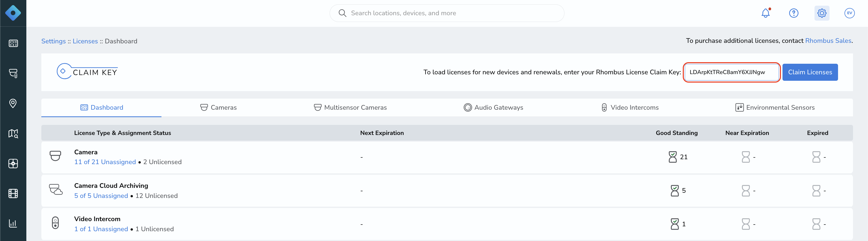Click Camera near expiration hourglass icon
This screenshot has height=241, width=868.
coord(746,157)
